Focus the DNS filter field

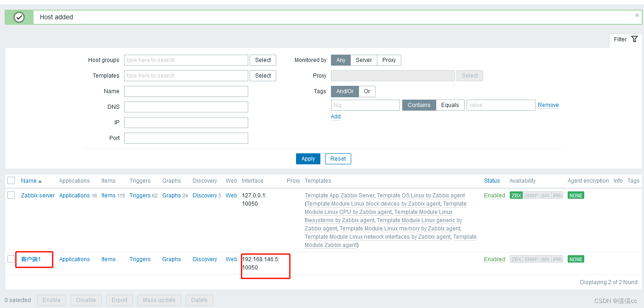pos(186,107)
